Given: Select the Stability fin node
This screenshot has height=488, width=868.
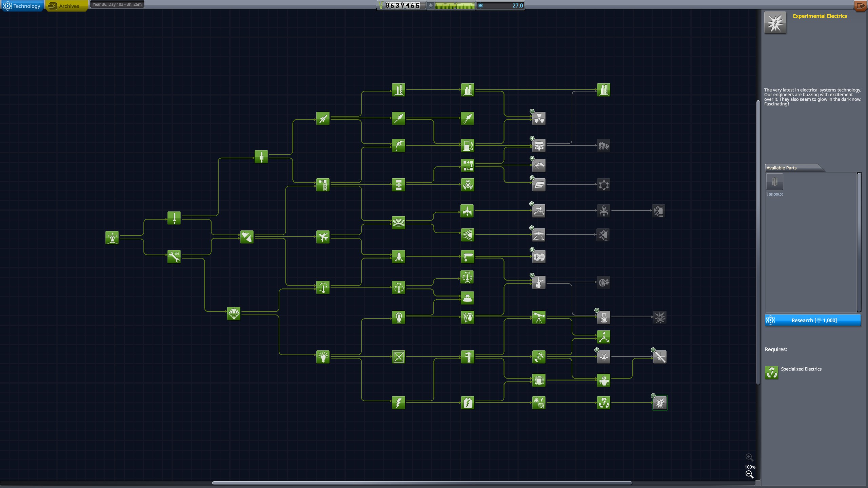Looking at the screenshot, I should (247, 237).
